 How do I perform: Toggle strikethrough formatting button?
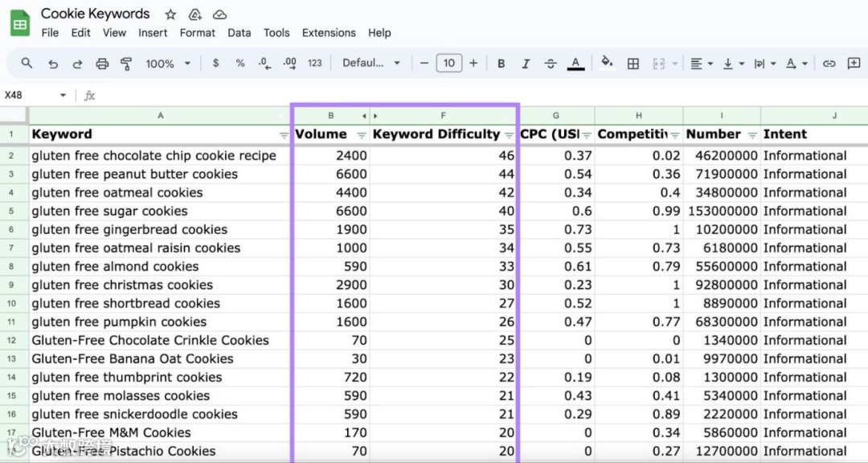[x=551, y=64]
